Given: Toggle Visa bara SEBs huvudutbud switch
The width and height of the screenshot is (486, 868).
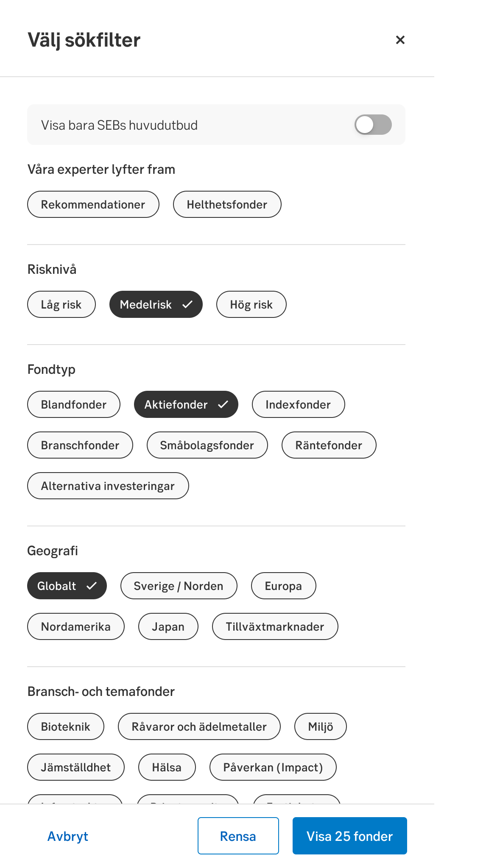Looking at the screenshot, I should 373,125.
